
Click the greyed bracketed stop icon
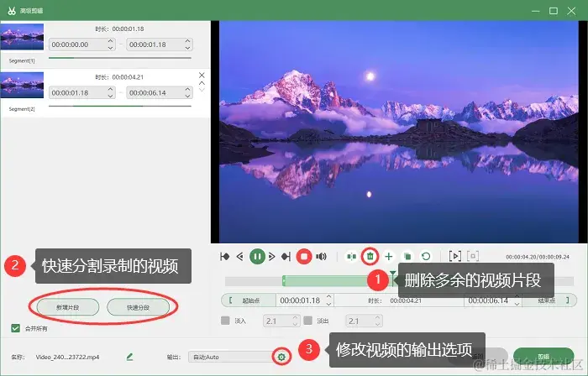pyautogui.click(x=473, y=256)
